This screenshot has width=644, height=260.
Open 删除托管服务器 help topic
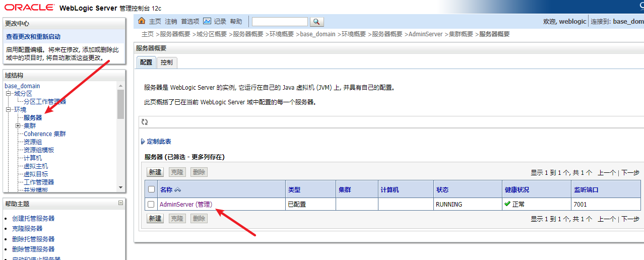(x=33, y=239)
